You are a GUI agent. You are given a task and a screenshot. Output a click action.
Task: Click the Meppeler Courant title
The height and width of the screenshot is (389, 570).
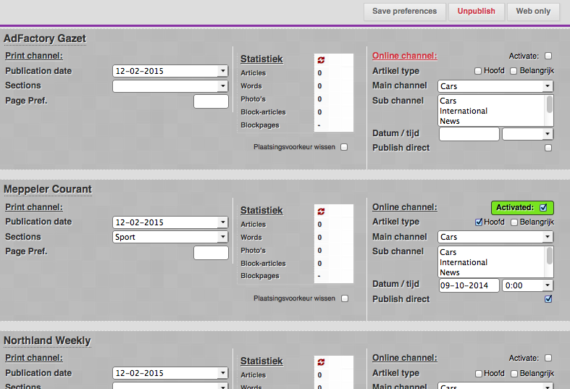48,189
